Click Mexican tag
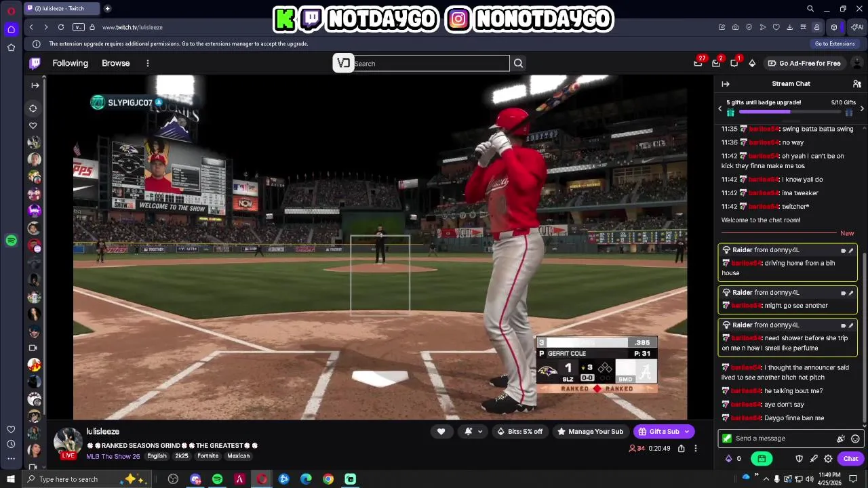Viewport: 868px width, 488px height. pos(239,456)
